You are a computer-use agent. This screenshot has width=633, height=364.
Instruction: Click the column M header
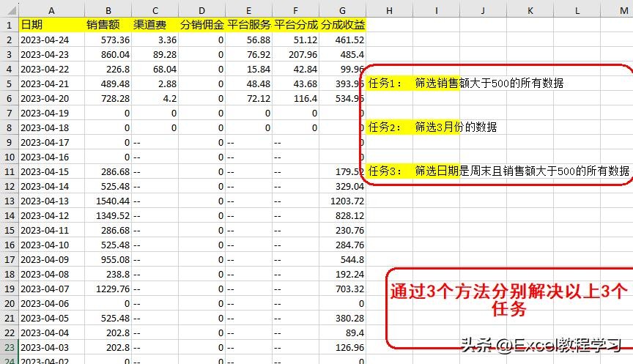point(623,9)
